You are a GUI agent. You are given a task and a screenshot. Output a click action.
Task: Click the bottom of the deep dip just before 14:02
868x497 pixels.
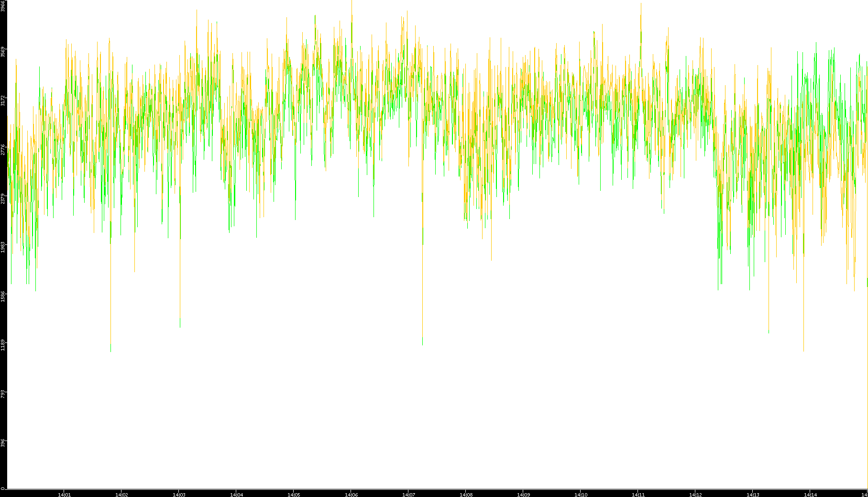coord(110,351)
